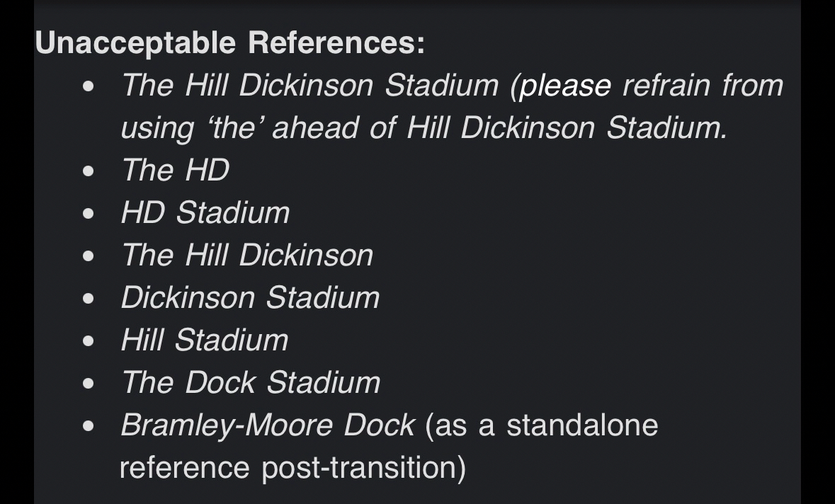Click the bullet next to "Hill Stadium"
835x504 pixels.
88,342
